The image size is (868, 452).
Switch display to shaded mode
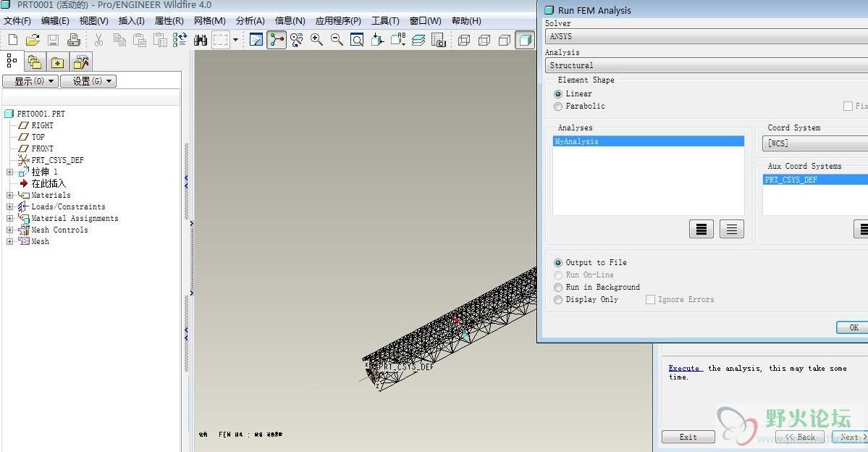coord(525,40)
